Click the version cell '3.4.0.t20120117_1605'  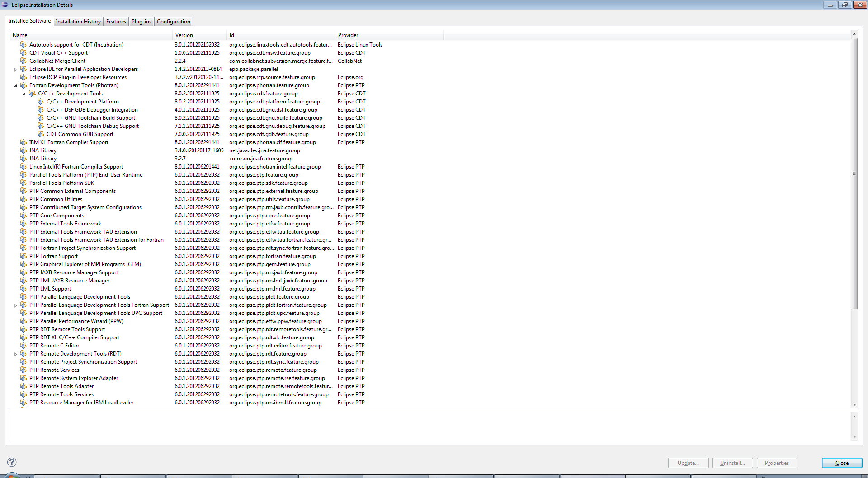click(x=199, y=150)
